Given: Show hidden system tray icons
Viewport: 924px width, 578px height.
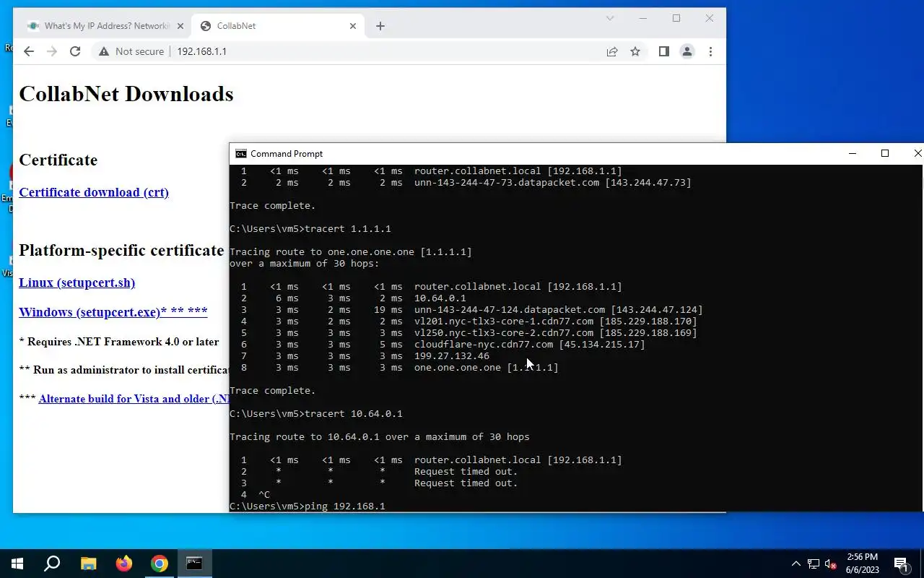Looking at the screenshot, I should pyautogui.click(x=796, y=564).
